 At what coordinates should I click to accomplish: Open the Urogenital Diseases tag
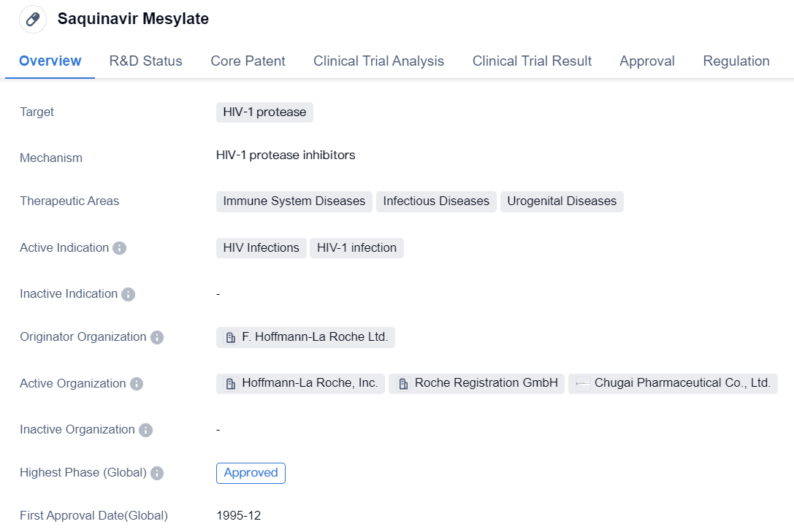click(561, 201)
